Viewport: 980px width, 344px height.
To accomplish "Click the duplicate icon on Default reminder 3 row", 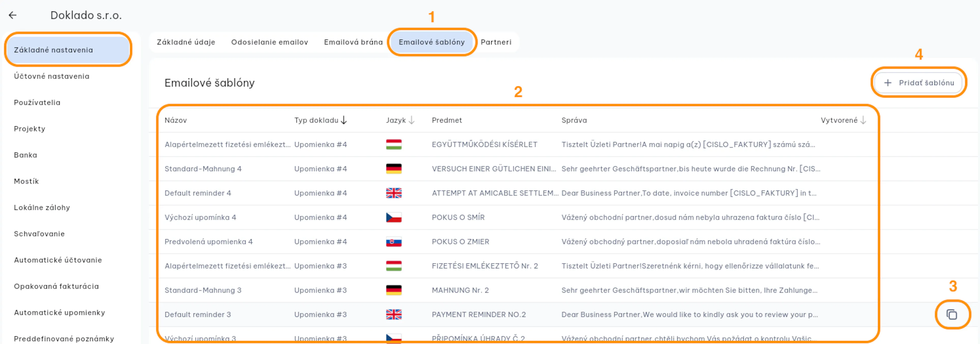I will (x=951, y=315).
